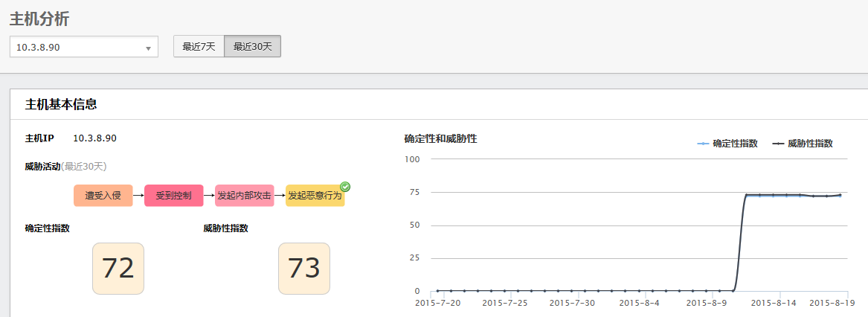The width and height of the screenshot is (868, 317).
Task: Click the 10.3.8.90 text in host selector
Action: tap(39, 47)
